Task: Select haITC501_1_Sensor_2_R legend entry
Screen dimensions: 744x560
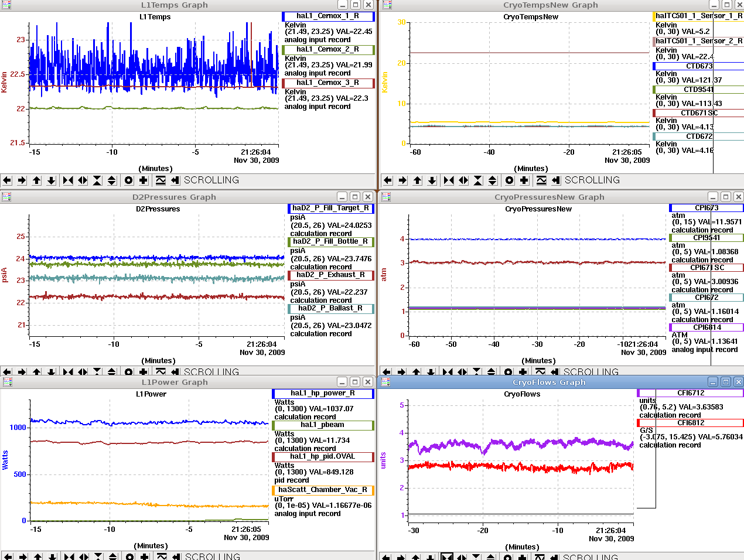Action: [698, 42]
